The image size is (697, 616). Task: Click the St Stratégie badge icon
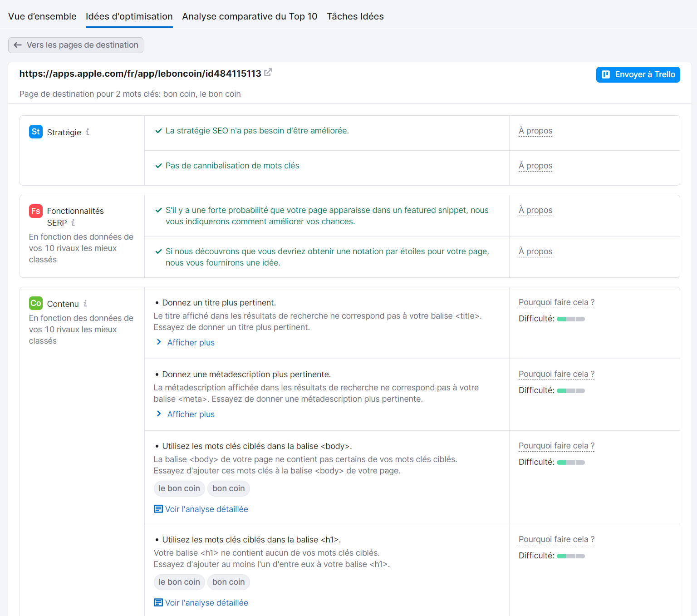(36, 132)
